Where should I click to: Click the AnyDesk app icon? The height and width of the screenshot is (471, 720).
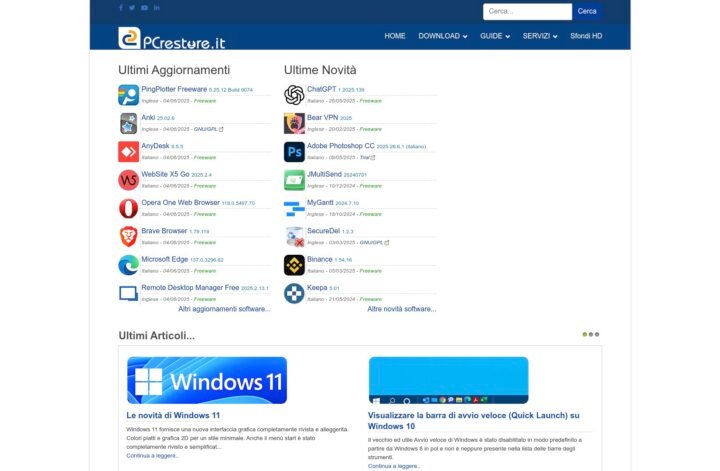129,151
